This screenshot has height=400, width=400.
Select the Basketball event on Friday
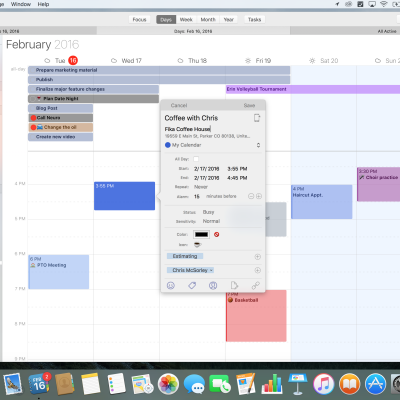click(x=256, y=316)
